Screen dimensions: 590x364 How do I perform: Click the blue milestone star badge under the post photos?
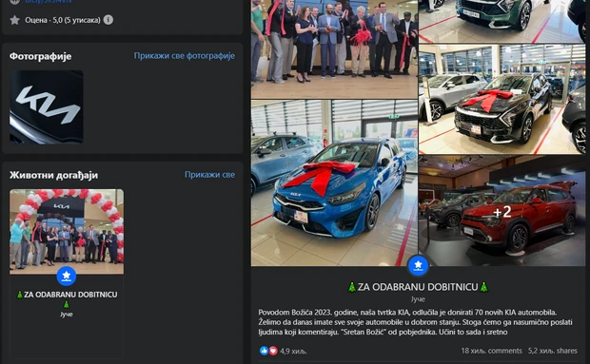coord(418,265)
